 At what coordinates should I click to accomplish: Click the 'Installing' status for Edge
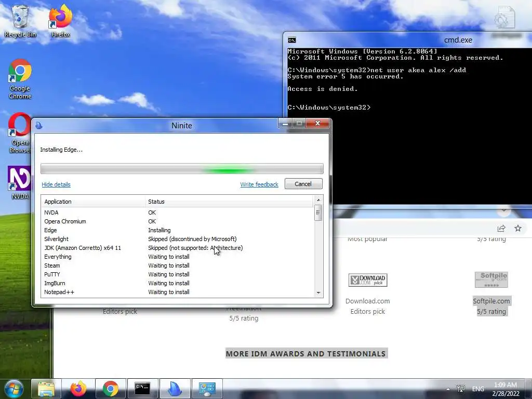pos(159,230)
